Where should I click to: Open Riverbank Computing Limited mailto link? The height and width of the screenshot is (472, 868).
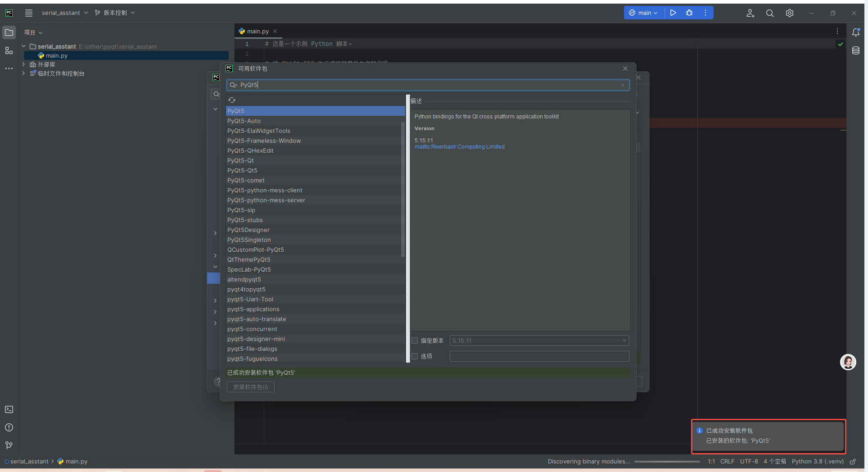pos(459,147)
